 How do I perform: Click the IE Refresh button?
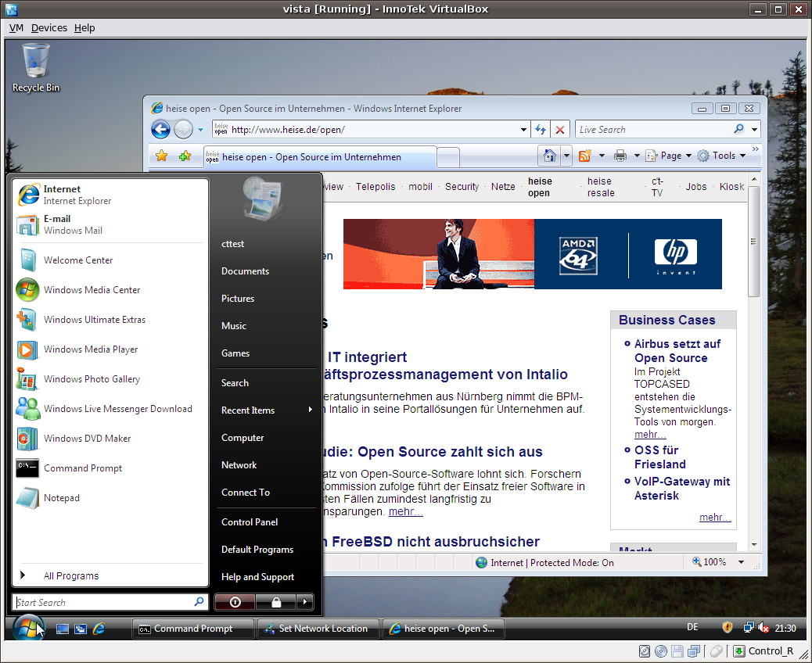pos(540,129)
